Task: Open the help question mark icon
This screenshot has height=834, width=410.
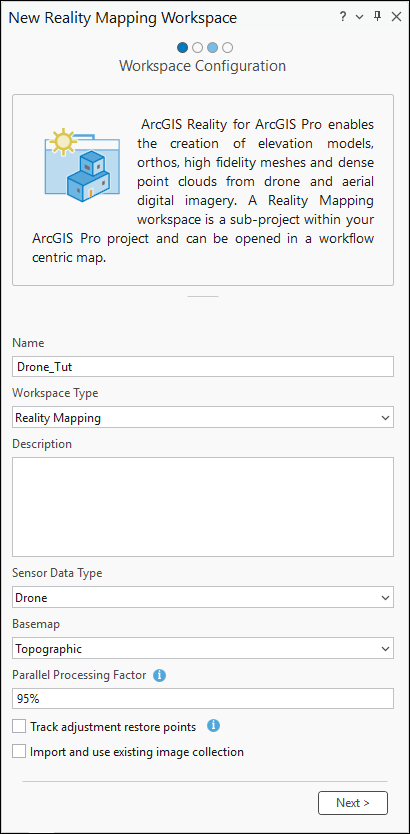Action: coord(343,17)
